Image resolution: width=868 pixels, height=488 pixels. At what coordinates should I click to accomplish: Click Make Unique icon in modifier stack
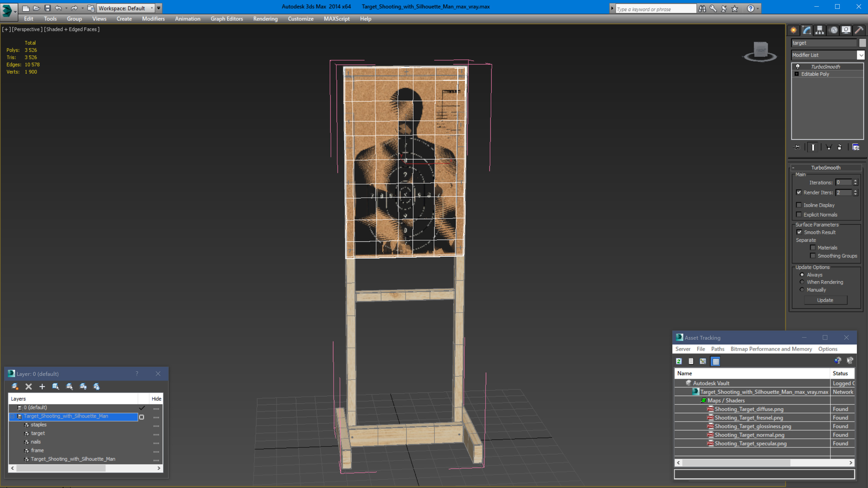pyautogui.click(x=829, y=147)
